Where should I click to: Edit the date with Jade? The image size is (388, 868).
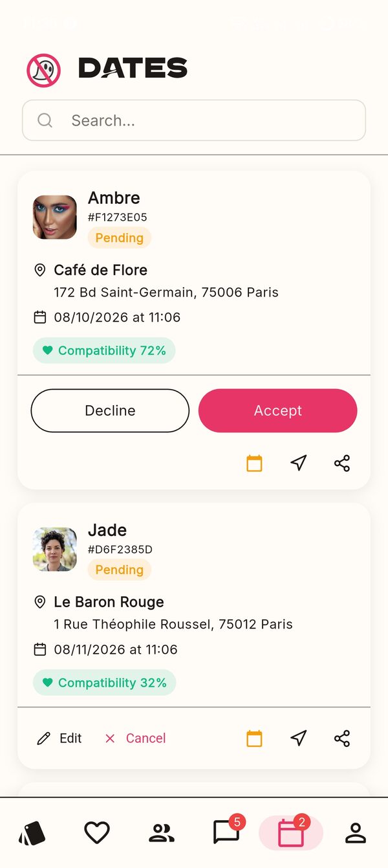pyautogui.click(x=59, y=739)
